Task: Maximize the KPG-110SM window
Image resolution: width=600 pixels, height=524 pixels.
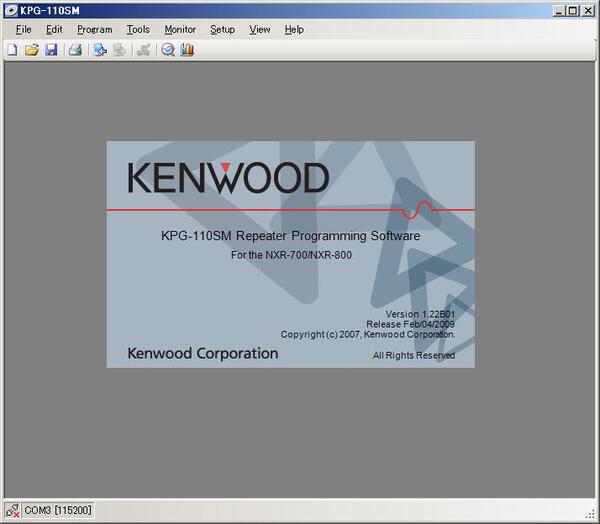Action: click(573, 11)
